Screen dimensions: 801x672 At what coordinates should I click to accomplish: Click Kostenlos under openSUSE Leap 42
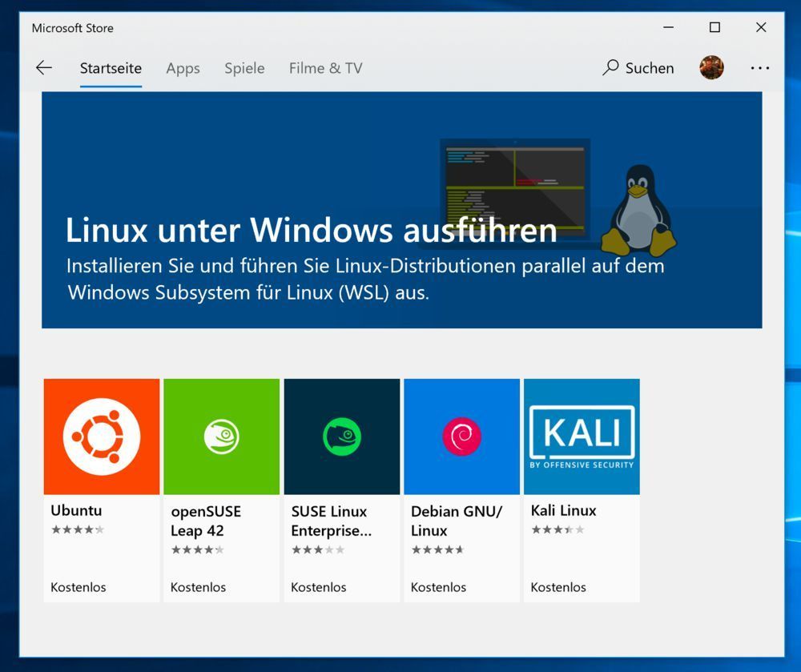(x=198, y=587)
